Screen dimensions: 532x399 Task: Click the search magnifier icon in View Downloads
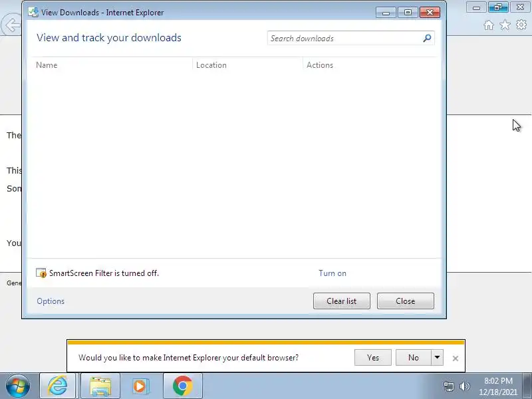[427, 38]
